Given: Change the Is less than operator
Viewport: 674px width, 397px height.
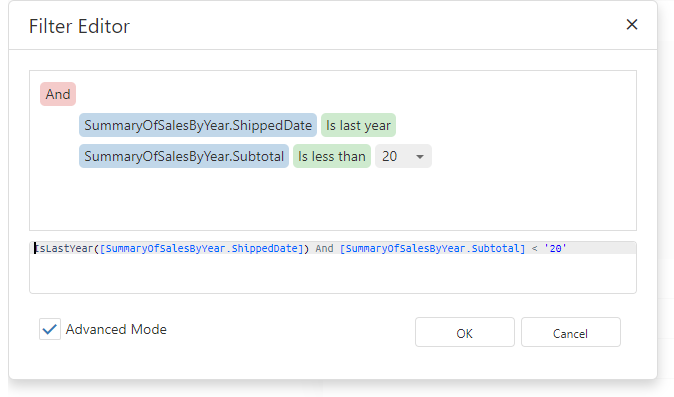Looking at the screenshot, I should point(332,156).
